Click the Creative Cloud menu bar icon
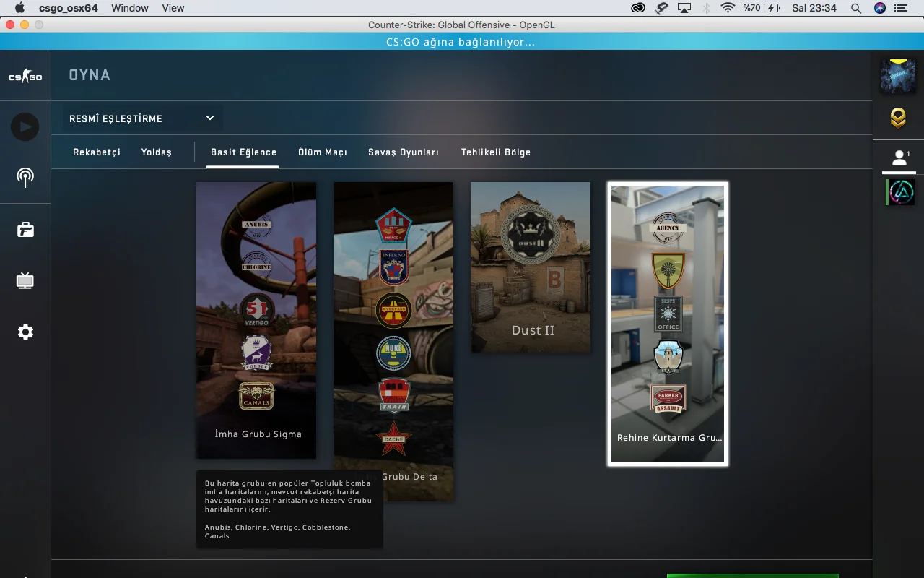Viewport: 924px width, 578px height. click(x=638, y=8)
